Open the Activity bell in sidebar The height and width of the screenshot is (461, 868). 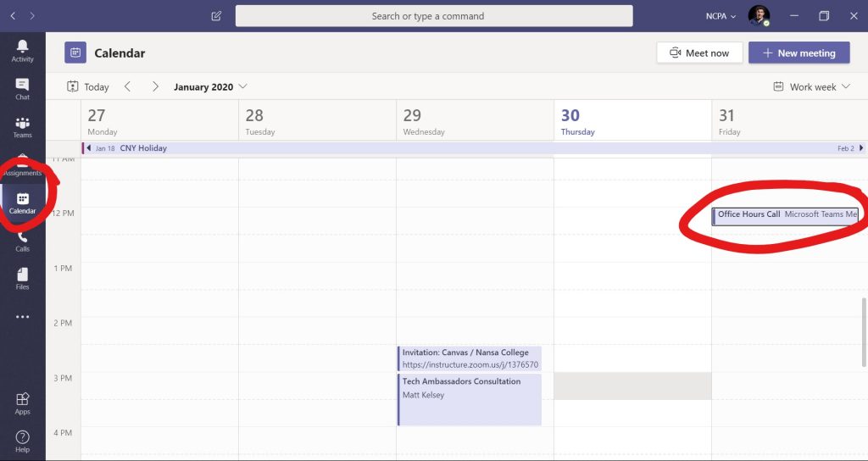[23, 51]
